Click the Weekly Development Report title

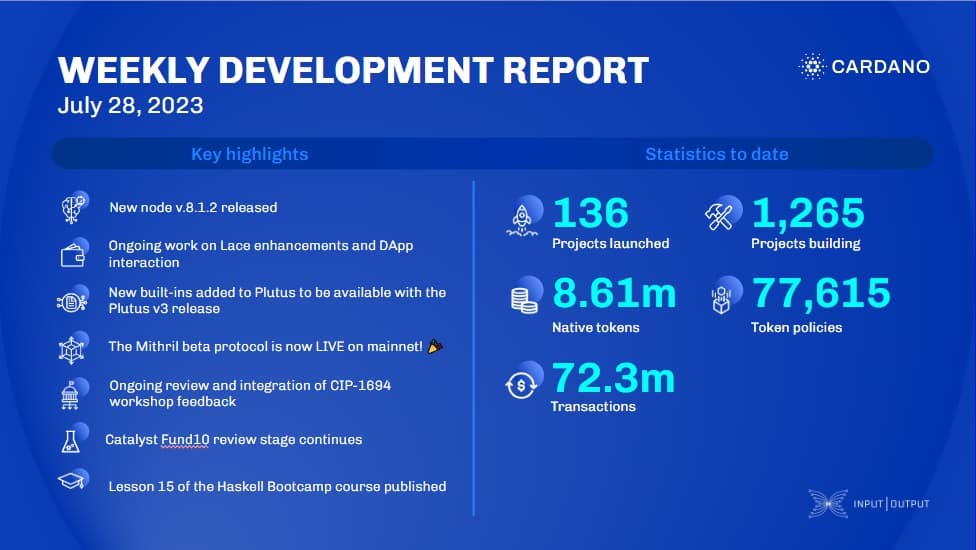tap(353, 69)
